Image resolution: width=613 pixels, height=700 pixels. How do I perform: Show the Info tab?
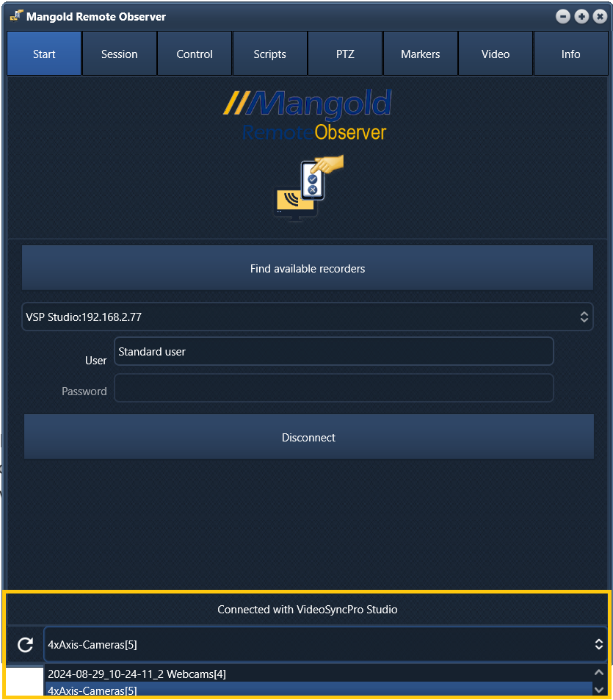point(570,54)
